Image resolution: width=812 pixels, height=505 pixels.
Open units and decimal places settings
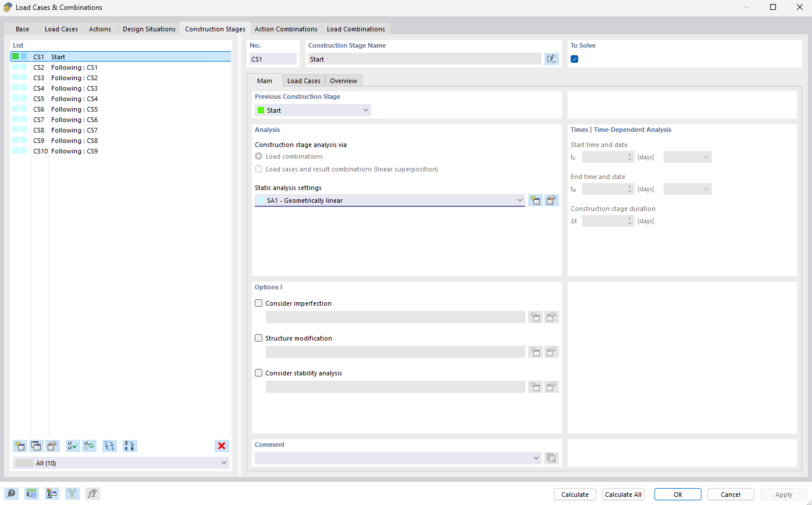[x=31, y=493]
